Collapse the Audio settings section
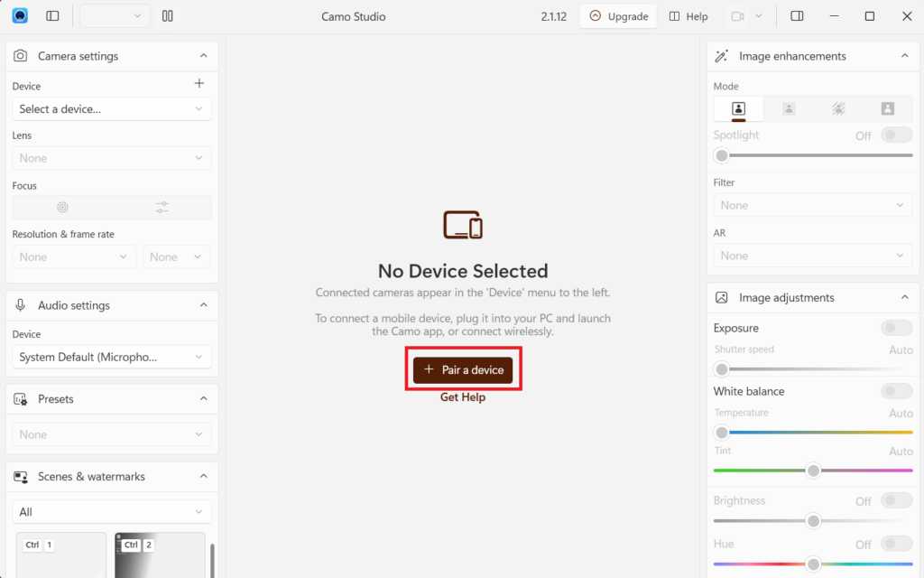 click(203, 304)
